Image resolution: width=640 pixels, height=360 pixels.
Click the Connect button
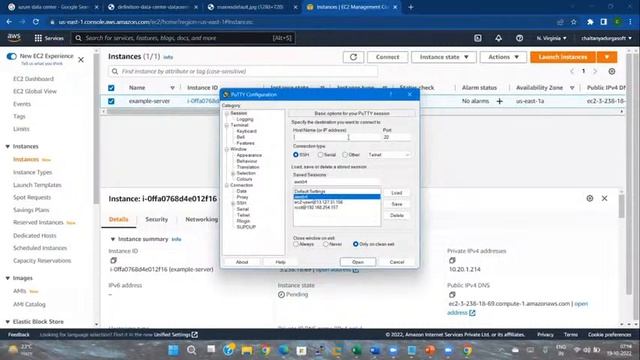[x=387, y=57]
